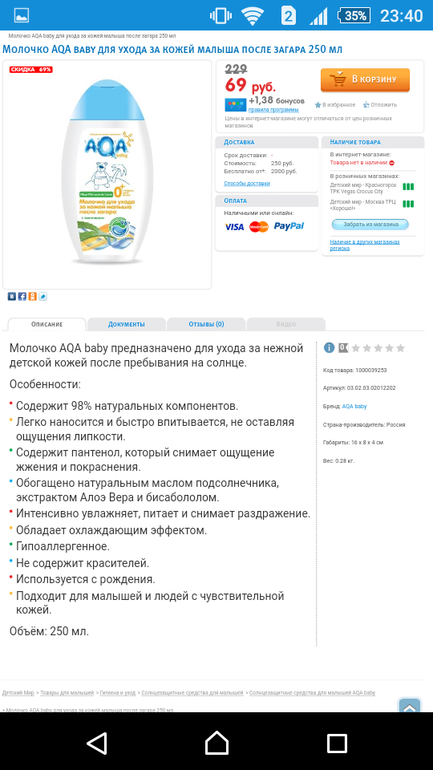Rate product with the fifth star
This screenshot has width=433, height=770.
point(401,348)
